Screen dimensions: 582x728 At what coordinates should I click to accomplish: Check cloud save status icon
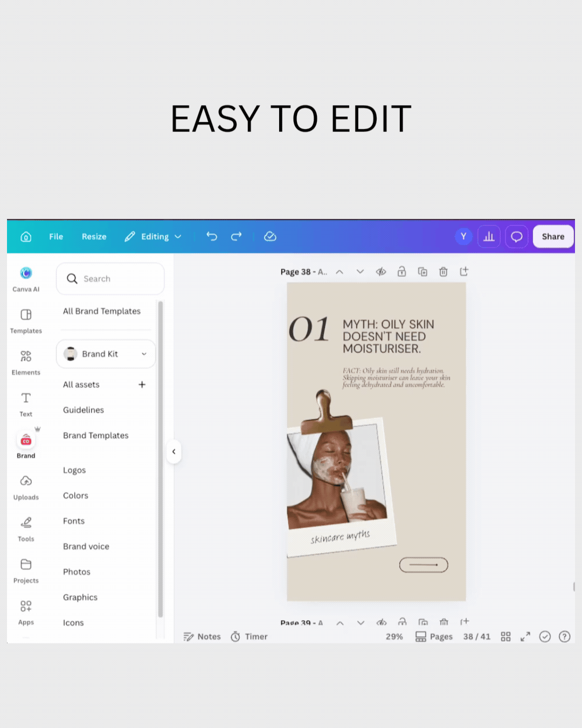tap(270, 236)
